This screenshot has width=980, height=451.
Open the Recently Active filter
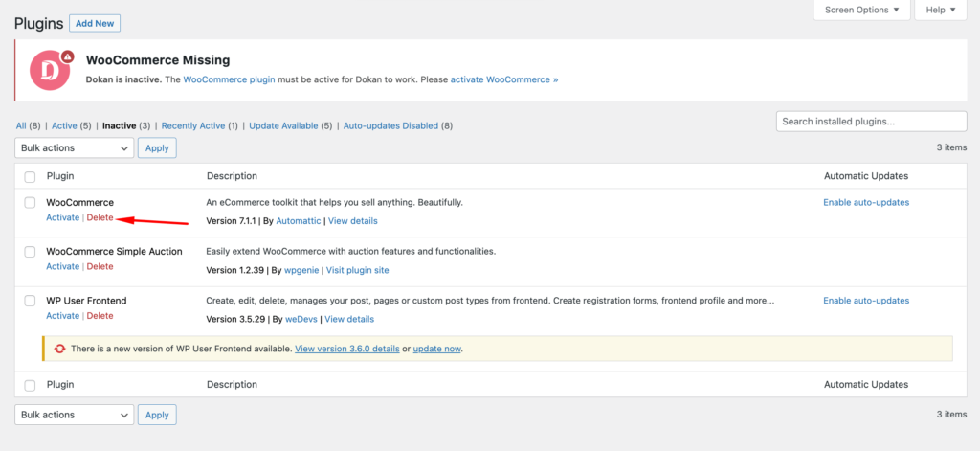(x=193, y=125)
